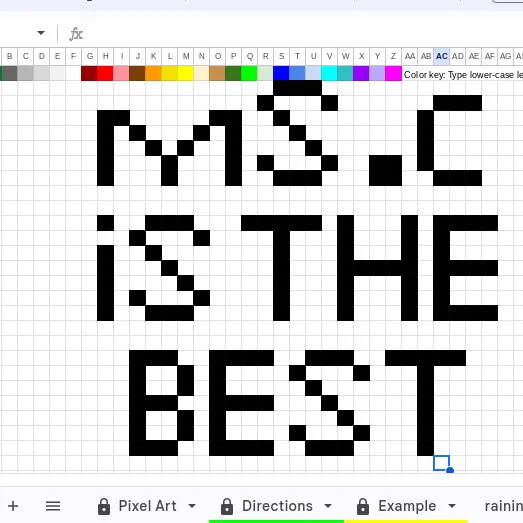Select the magenta color key cell
Screen dimensions: 523x523
point(393,74)
